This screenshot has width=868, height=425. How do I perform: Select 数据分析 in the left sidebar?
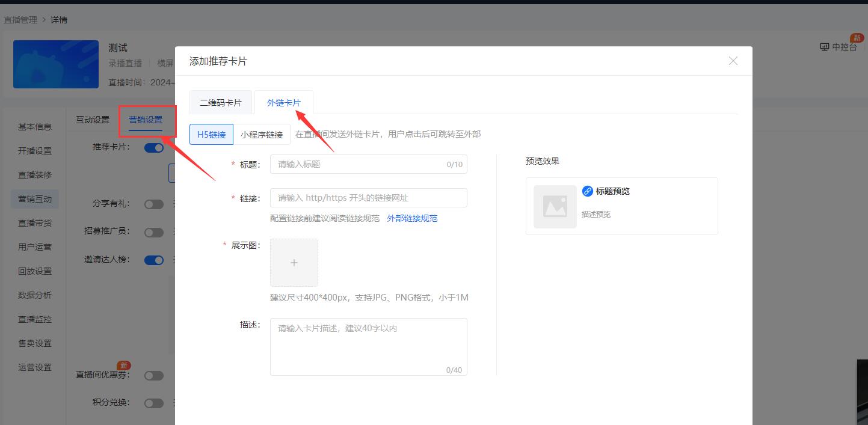[x=34, y=295]
